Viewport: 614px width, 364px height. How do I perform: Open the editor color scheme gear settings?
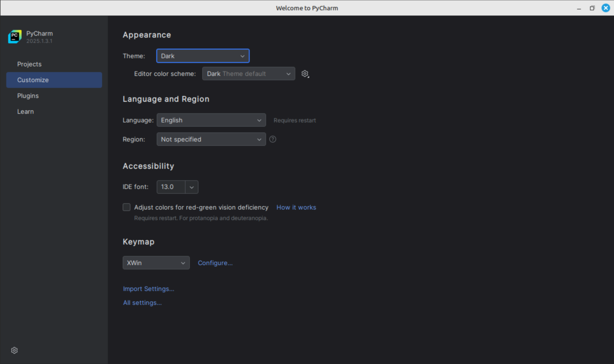pos(305,74)
